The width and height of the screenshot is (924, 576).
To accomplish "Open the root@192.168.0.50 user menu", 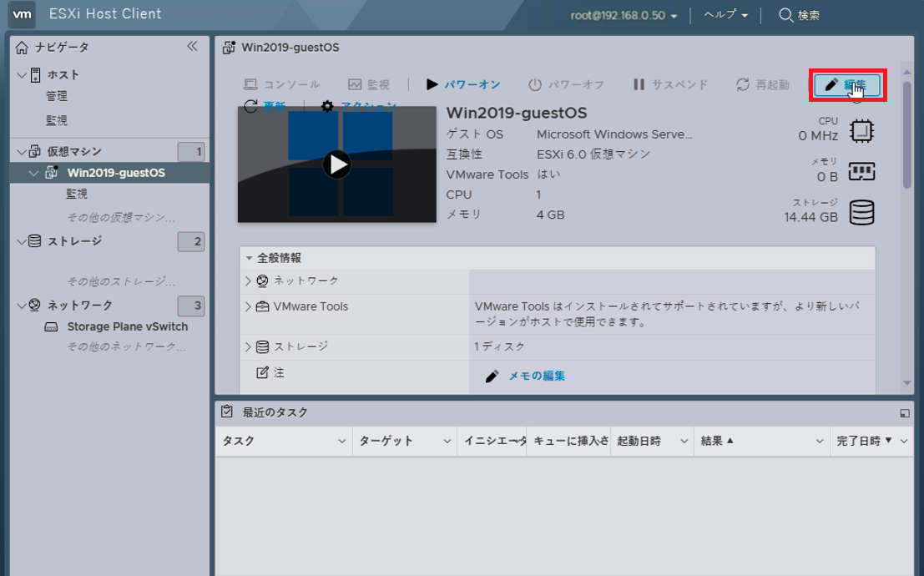I will click(x=624, y=15).
